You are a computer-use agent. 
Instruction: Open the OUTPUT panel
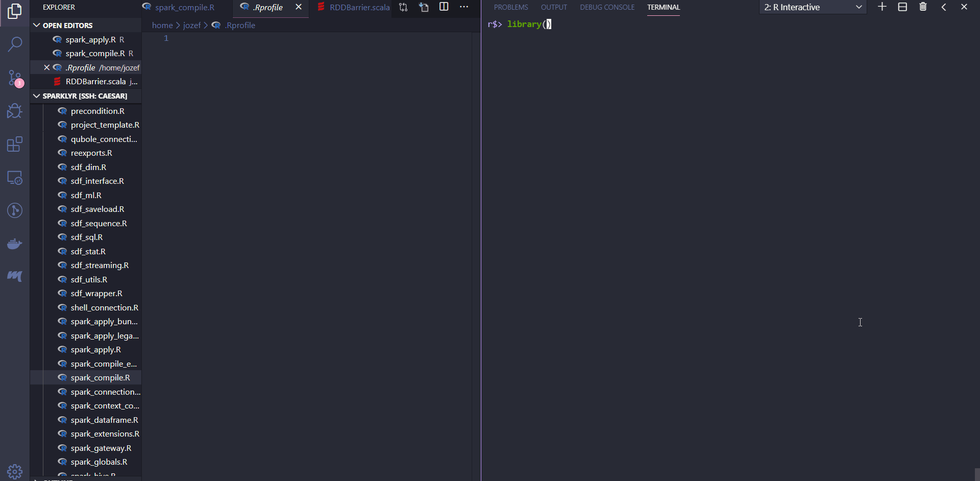pyautogui.click(x=554, y=7)
